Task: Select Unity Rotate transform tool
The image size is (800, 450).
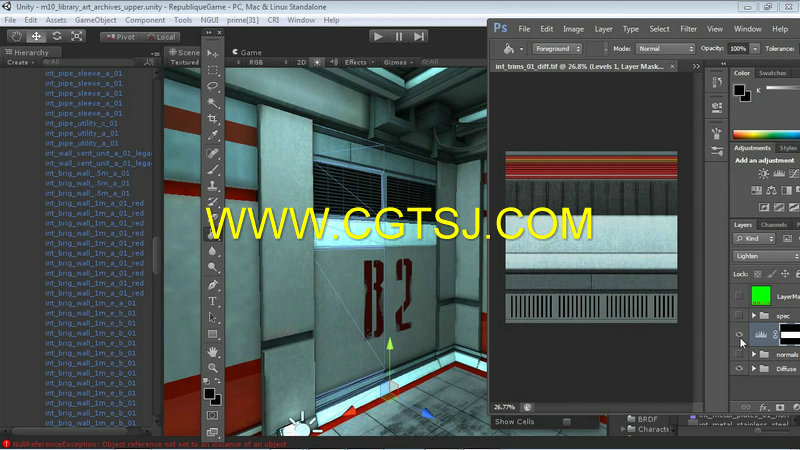Action: click(x=57, y=36)
